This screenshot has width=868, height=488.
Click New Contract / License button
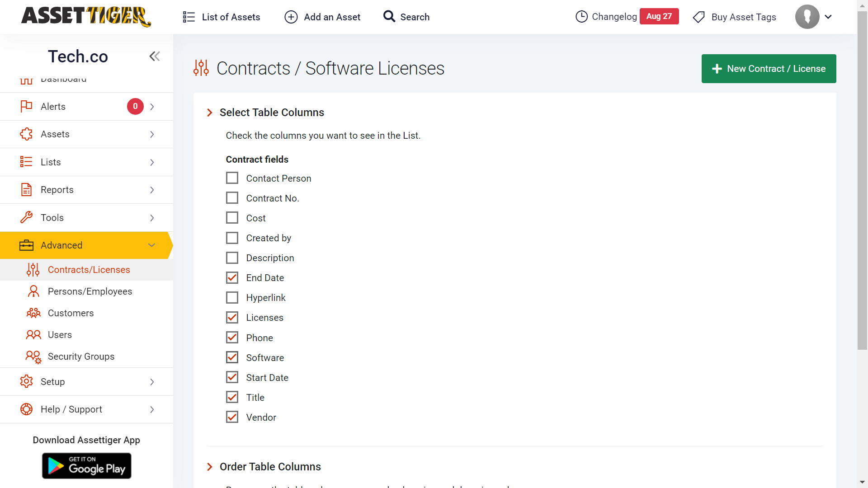click(x=769, y=69)
